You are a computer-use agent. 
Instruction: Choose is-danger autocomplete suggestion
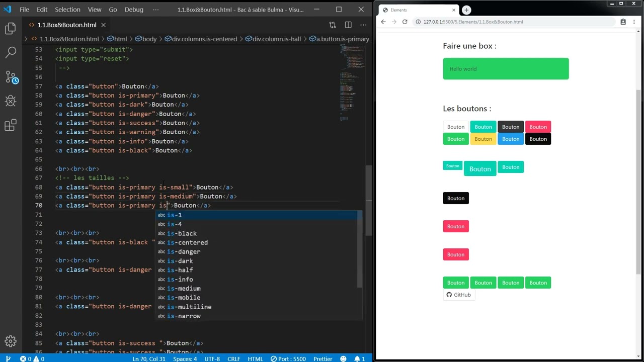point(259,251)
